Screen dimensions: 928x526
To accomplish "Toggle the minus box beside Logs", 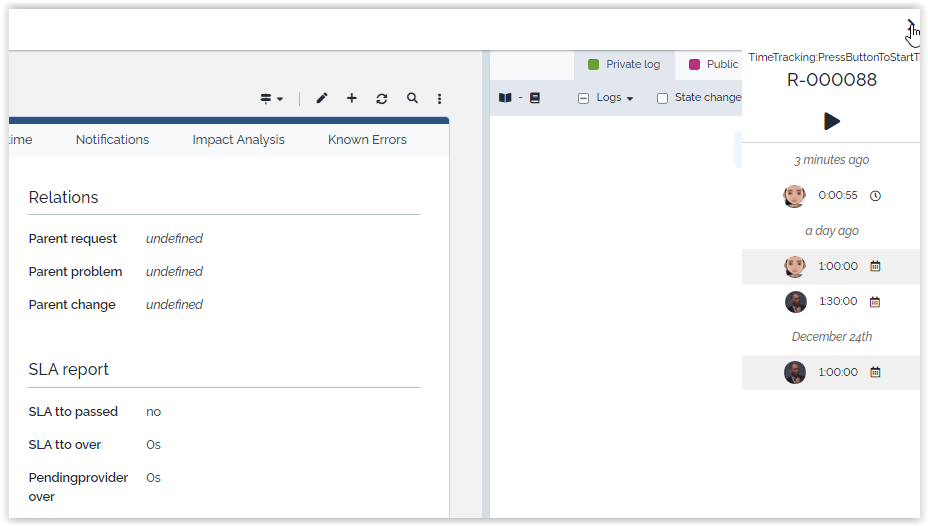I will [x=584, y=98].
